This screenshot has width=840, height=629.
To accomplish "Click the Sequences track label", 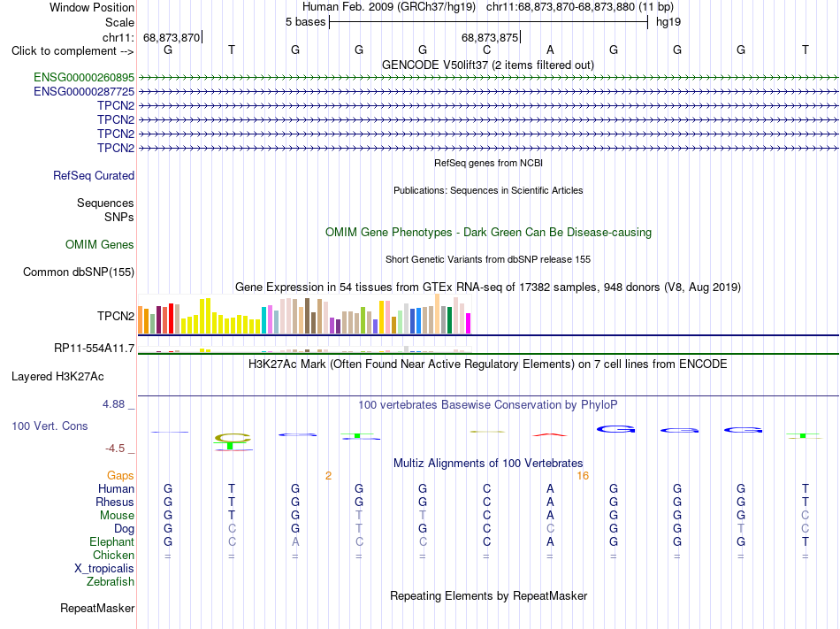I will click(105, 203).
